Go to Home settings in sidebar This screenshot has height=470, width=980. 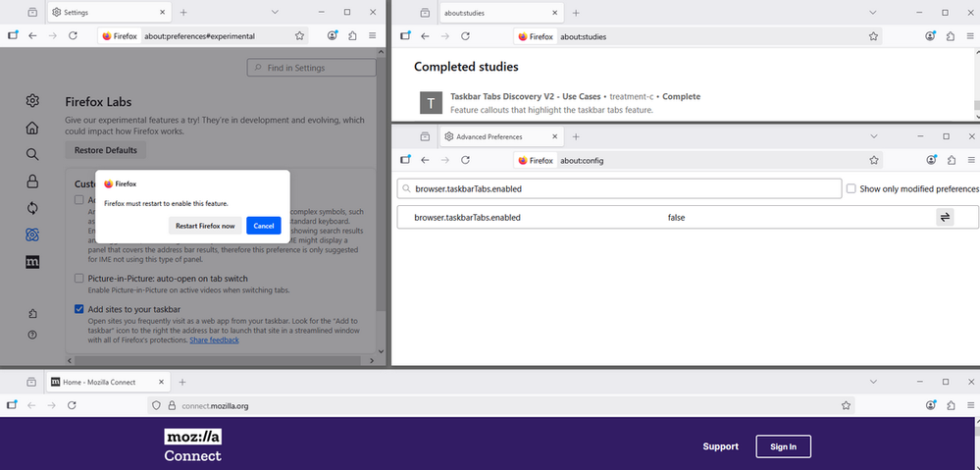(x=32, y=128)
